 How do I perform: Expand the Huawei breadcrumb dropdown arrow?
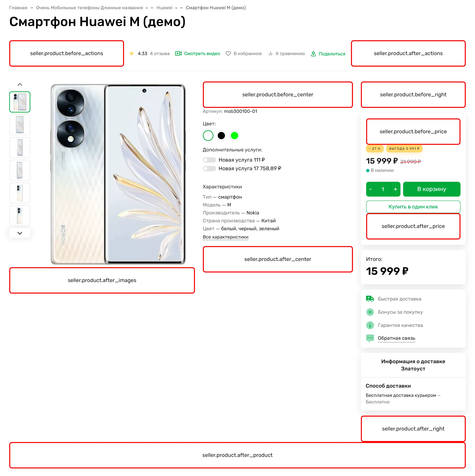click(x=176, y=8)
